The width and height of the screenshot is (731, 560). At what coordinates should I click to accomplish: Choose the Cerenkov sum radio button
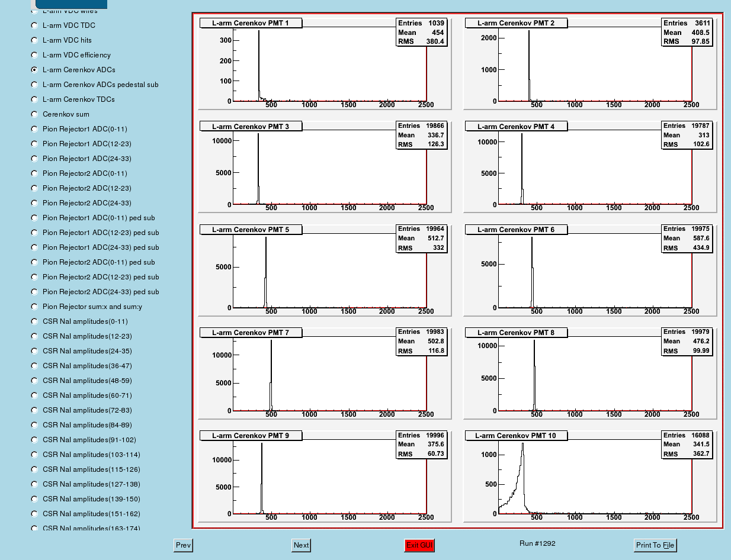coord(34,114)
